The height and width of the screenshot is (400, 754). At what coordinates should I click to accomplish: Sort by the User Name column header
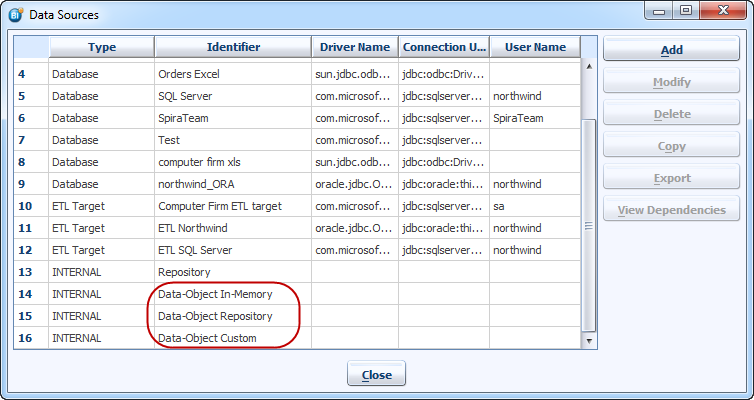click(533, 47)
